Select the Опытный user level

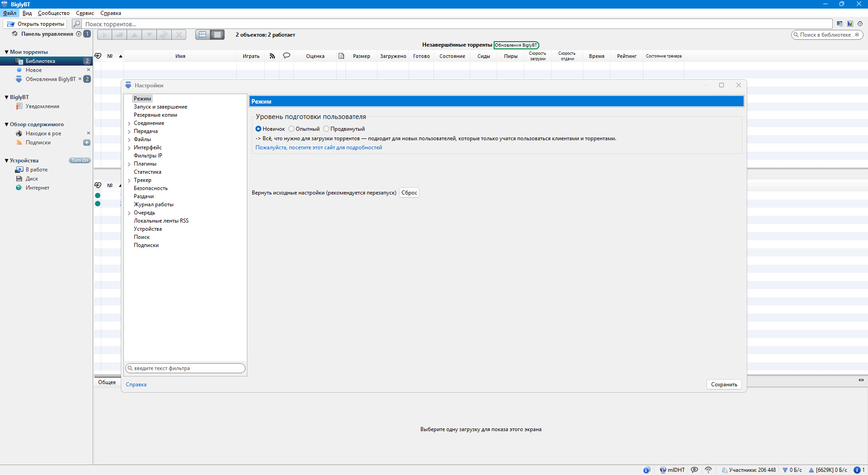(292, 129)
